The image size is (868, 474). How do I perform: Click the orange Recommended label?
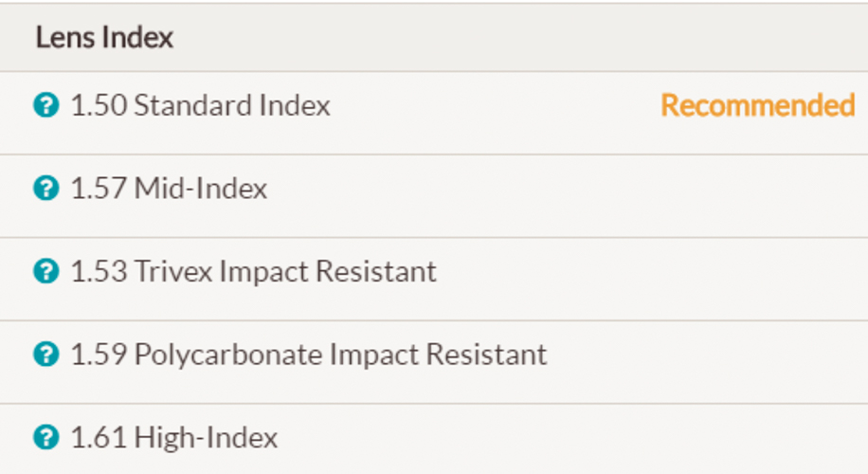(757, 105)
